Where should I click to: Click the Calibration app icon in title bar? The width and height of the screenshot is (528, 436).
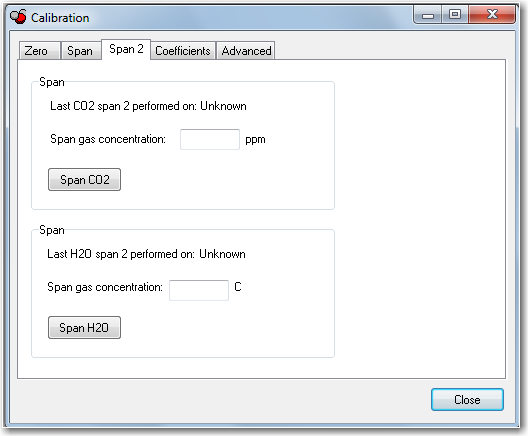click(18, 16)
